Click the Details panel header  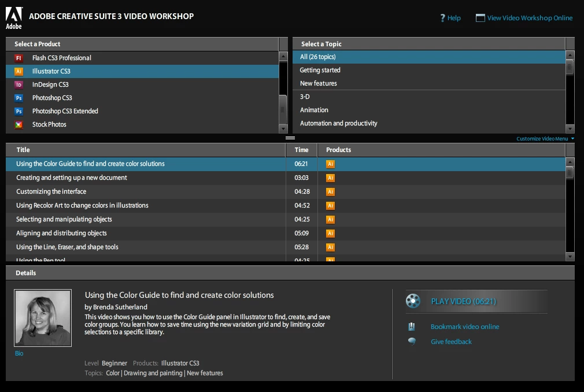coord(290,273)
